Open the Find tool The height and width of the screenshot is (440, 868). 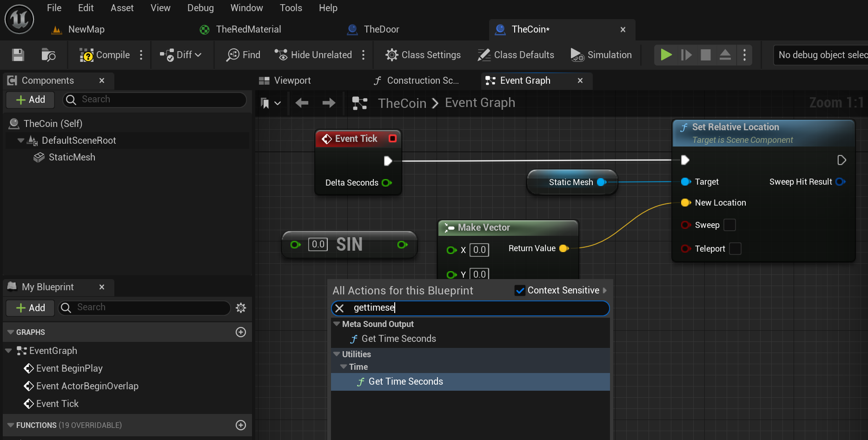(x=243, y=55)
